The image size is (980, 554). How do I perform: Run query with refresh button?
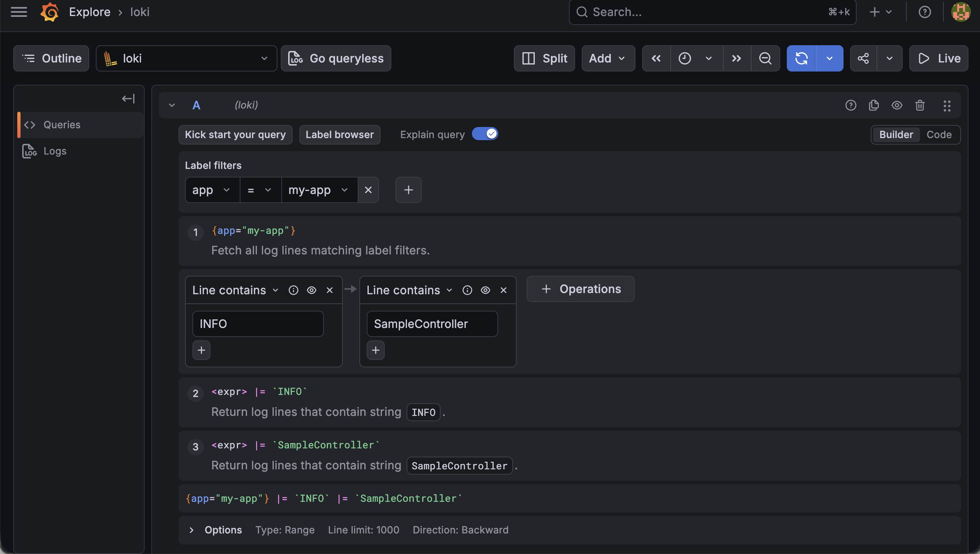[801, 58]
